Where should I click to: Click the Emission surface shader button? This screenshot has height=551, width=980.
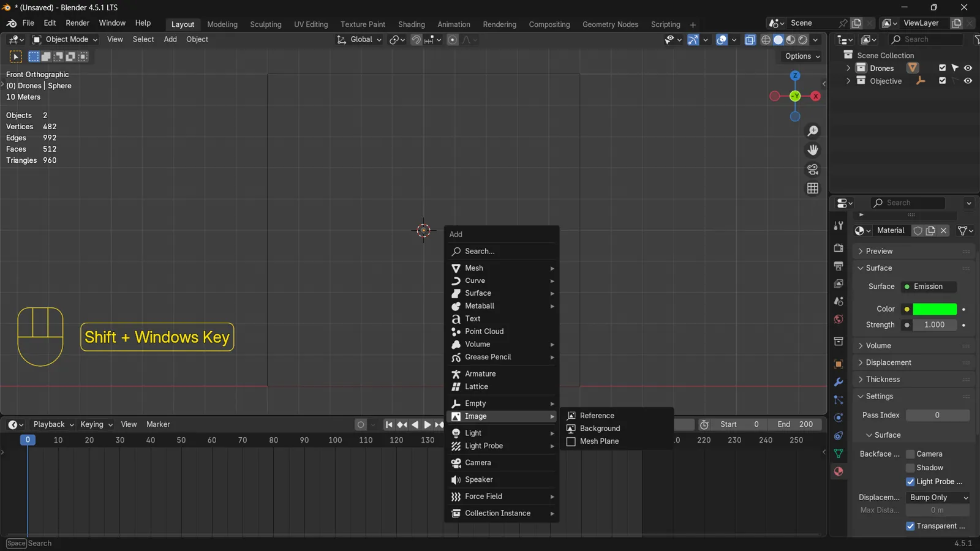[928, 287]
